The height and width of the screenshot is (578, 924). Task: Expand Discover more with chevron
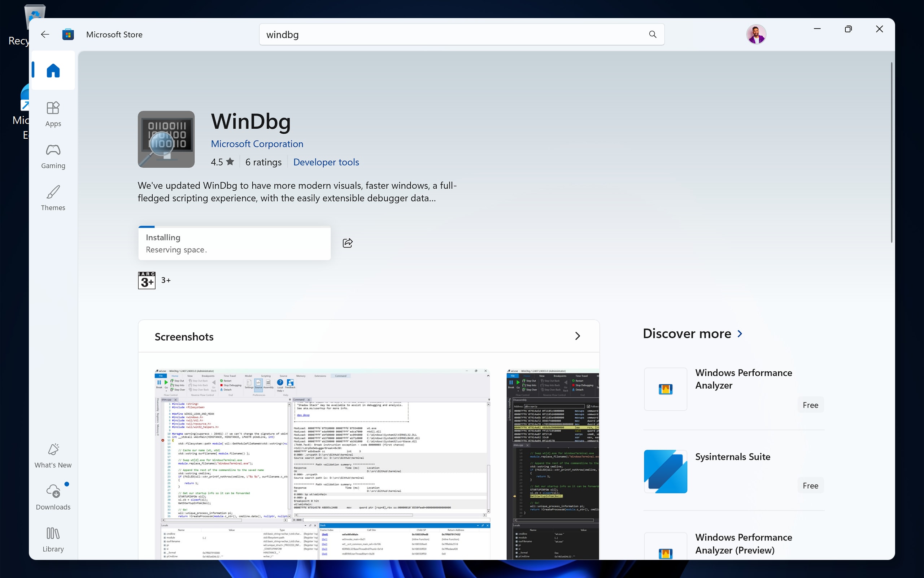[x=740, y=333]
